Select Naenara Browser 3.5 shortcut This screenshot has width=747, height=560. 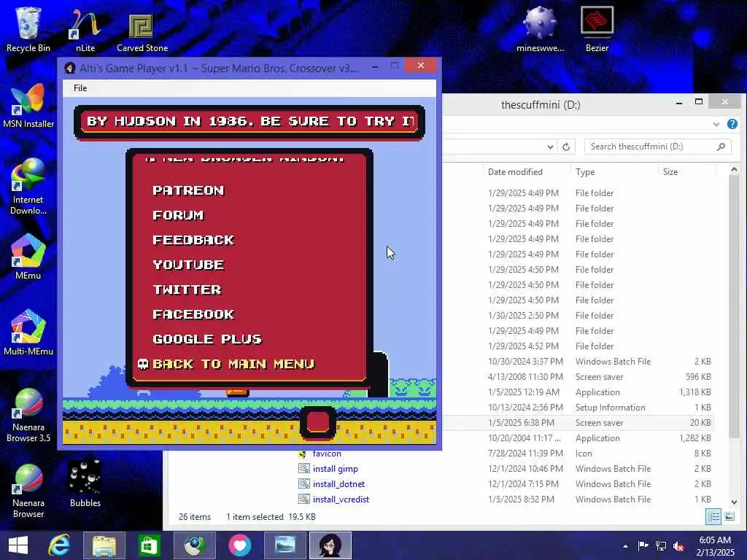point(28,415)
